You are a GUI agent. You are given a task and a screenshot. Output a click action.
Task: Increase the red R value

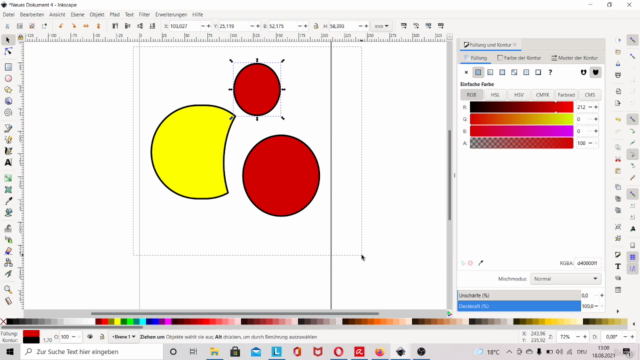[596, 107]
